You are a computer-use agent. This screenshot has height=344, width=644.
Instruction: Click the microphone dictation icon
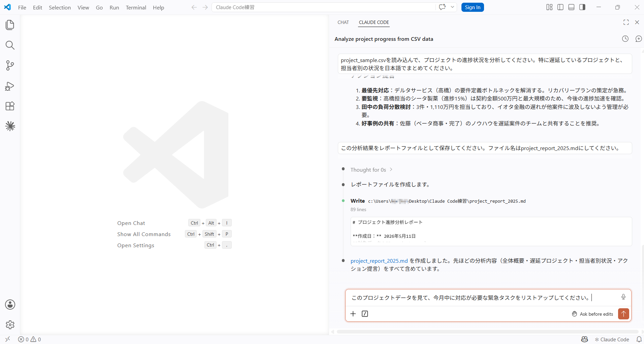(623, 297)
